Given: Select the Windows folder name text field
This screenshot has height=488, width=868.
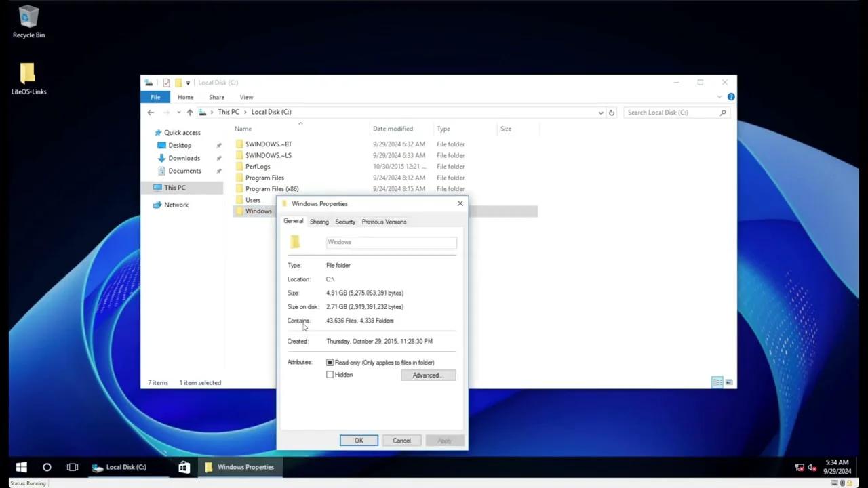Looking at the screenshot, I should point(391,242).
